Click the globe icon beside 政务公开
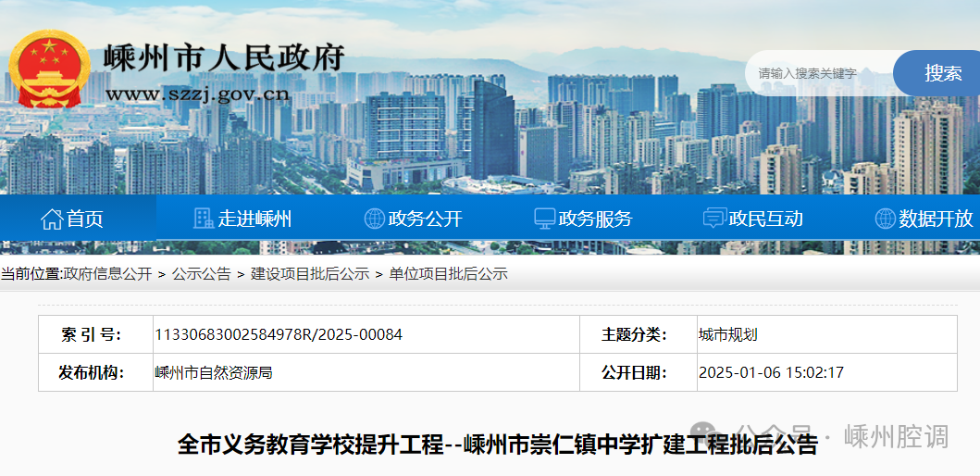The width and height of the screenshot is (980, 476). point(374,219)
